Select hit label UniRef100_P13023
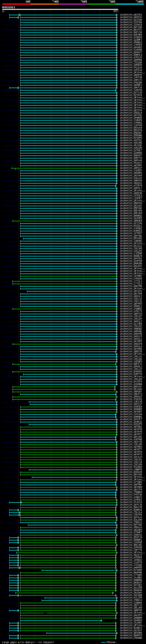 (x=131, y=502)
